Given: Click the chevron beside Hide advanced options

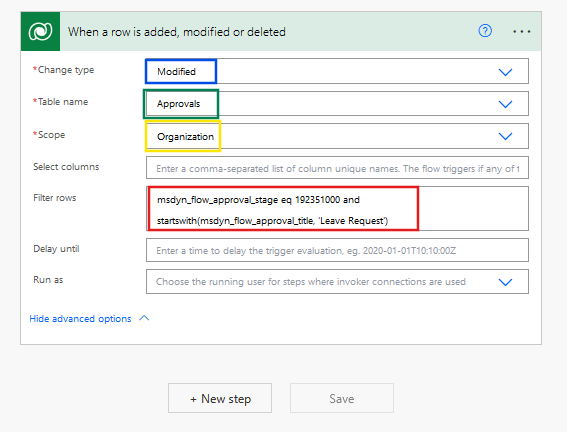Looking at the screenshot, I should click(144, 318).
